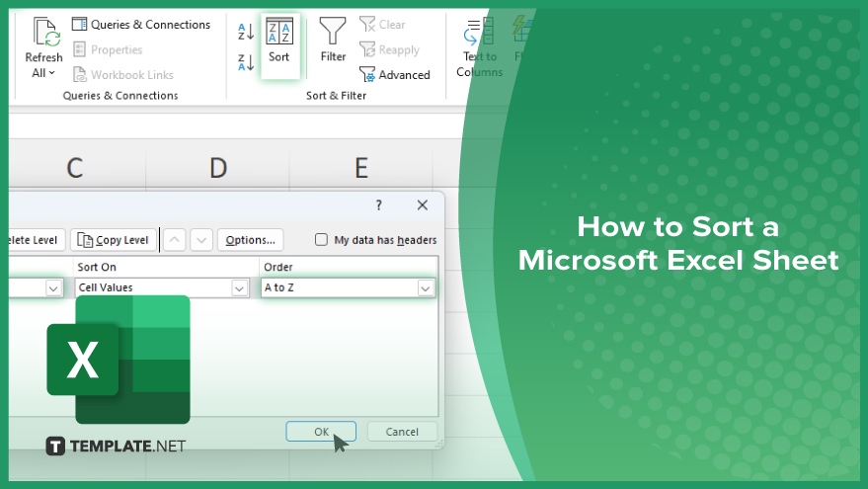Open Queries & Connections pane

coord(142,25)
